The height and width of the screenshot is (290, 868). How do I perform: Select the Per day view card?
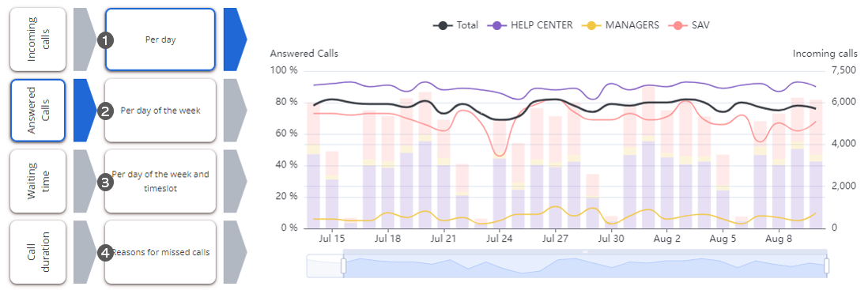[x=160, y=40]
